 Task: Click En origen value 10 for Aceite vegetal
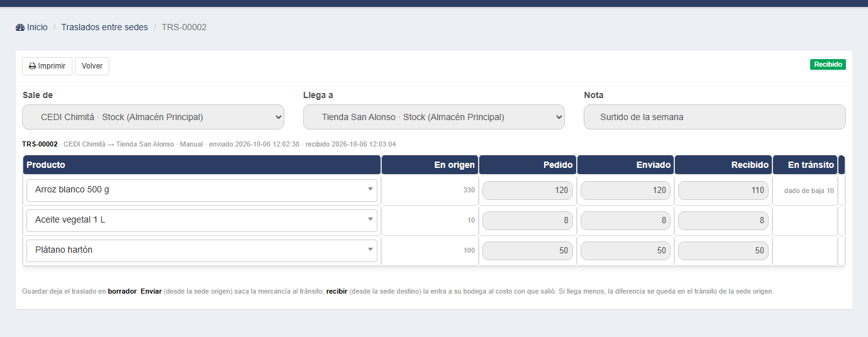point(471,221)
